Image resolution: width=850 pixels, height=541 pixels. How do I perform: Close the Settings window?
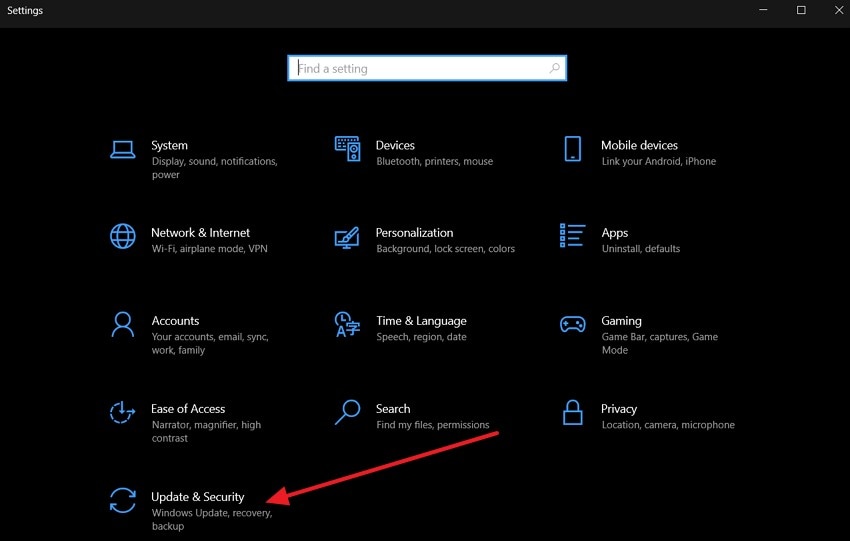(x=839, y=10)
